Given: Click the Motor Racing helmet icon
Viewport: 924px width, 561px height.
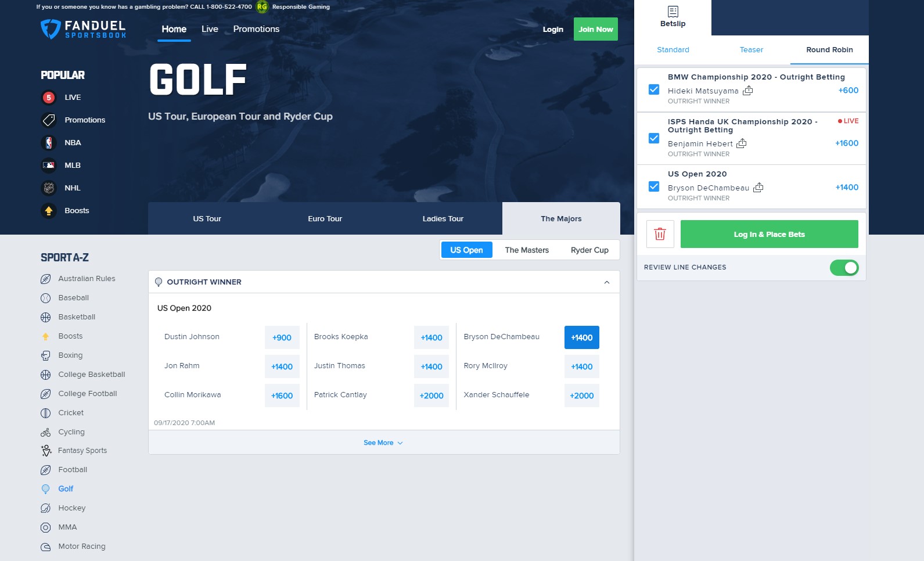Looking at the screenshot, I should tap(46, 546).
